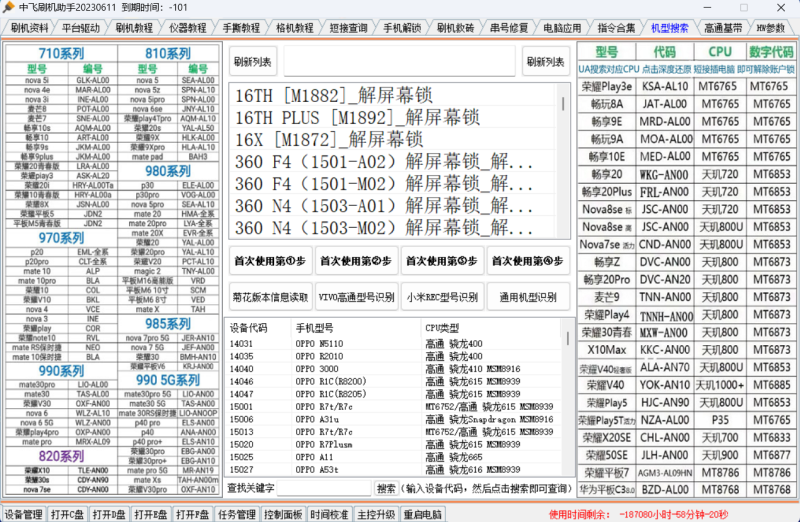Click the 麦芒9 TNN-AN00 row
Screen dimensions: 800x522
(x=687, y=297)
